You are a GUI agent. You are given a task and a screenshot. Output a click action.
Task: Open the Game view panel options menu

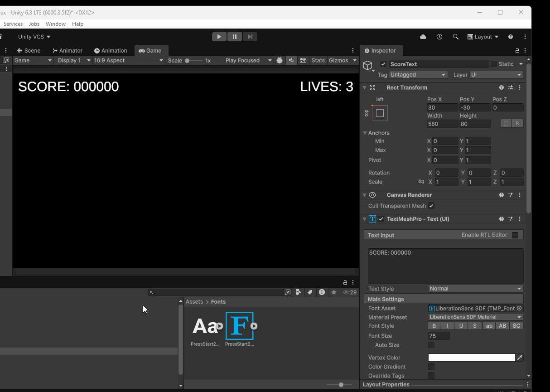click(353, 51)
